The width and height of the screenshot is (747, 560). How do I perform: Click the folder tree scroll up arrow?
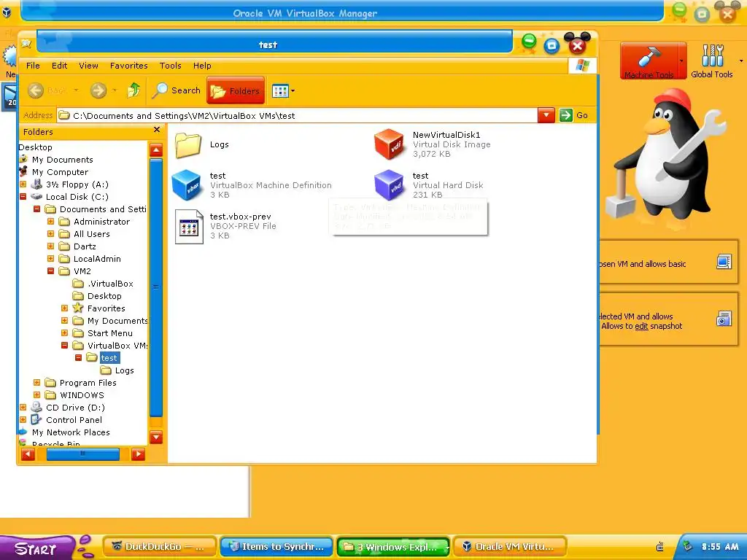pos(156,150)
